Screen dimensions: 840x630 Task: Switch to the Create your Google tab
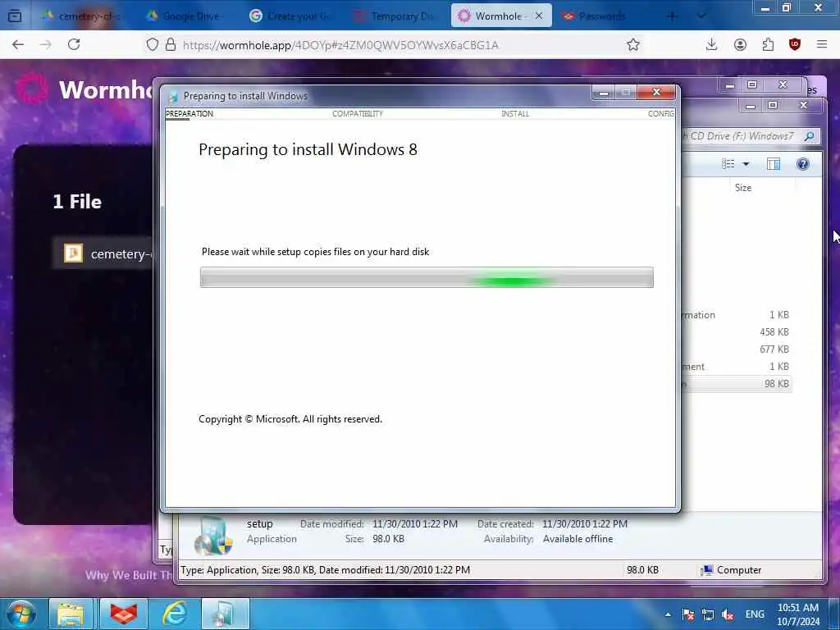click(292, 16)
